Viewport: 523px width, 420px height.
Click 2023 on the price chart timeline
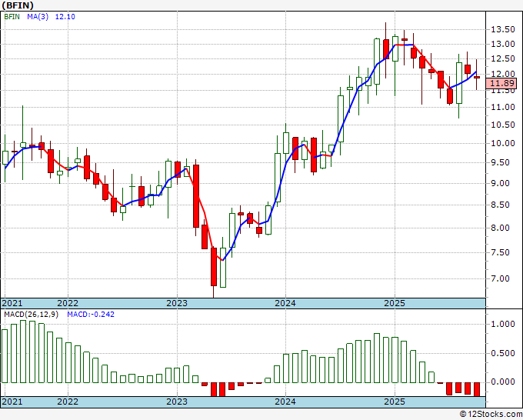177,303
